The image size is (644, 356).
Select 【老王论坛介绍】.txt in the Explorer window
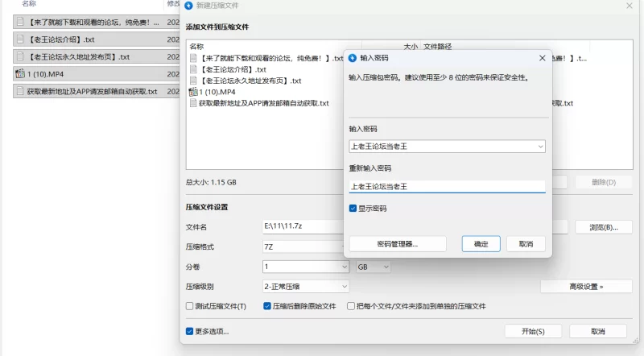tap(97, 39)
